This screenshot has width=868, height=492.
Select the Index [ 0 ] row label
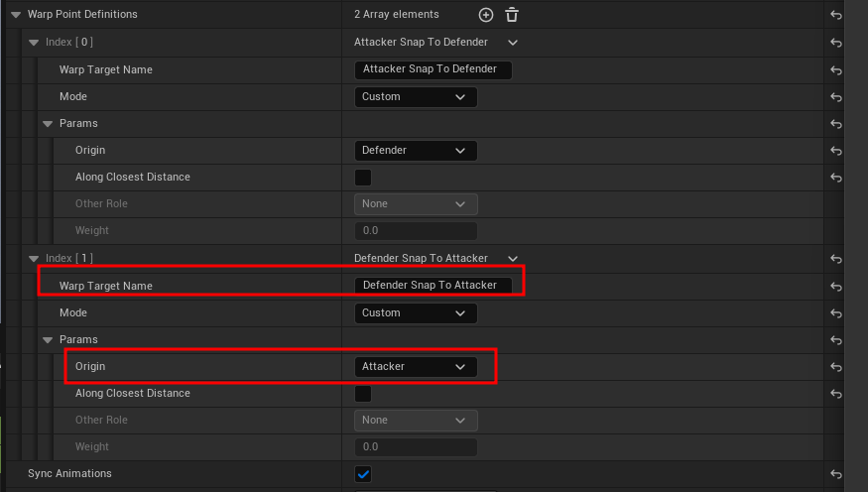[x=69, y=42]
